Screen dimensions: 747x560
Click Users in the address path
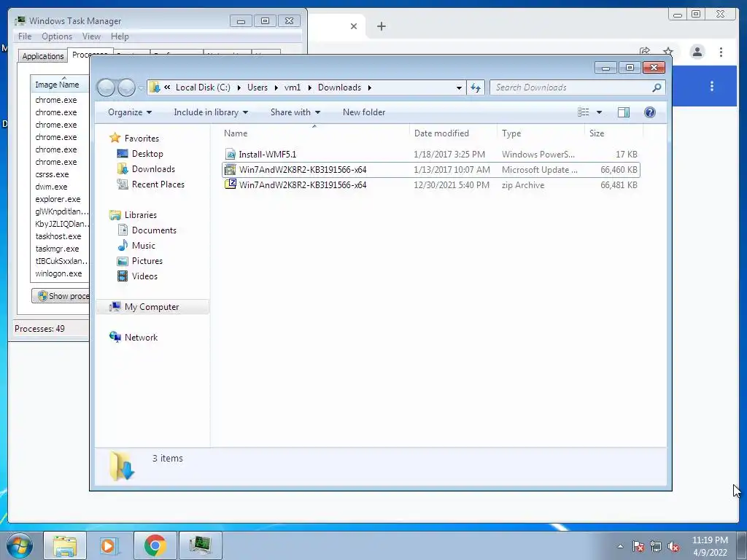[x=258, y=87]
